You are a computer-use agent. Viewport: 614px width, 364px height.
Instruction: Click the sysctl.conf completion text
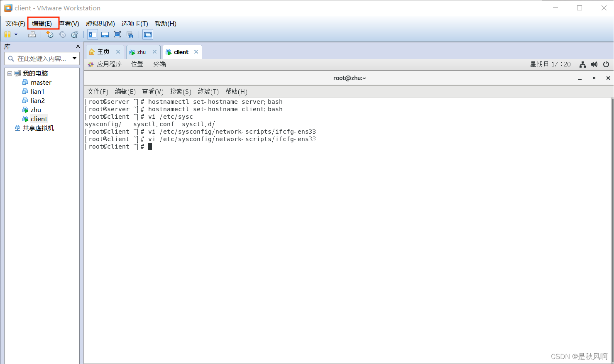point(154,124)
